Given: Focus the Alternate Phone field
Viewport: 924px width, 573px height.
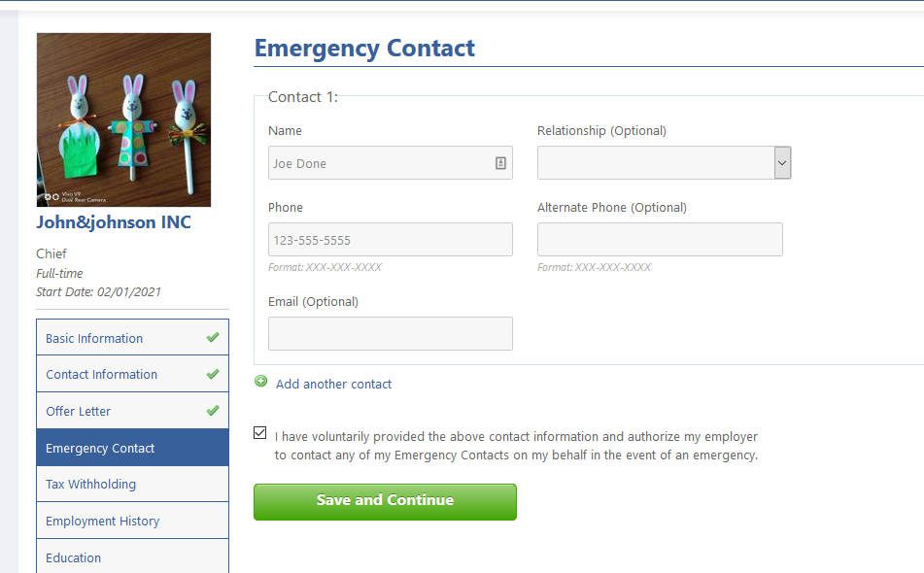Looking at the screenshot, I should point(660,240).
